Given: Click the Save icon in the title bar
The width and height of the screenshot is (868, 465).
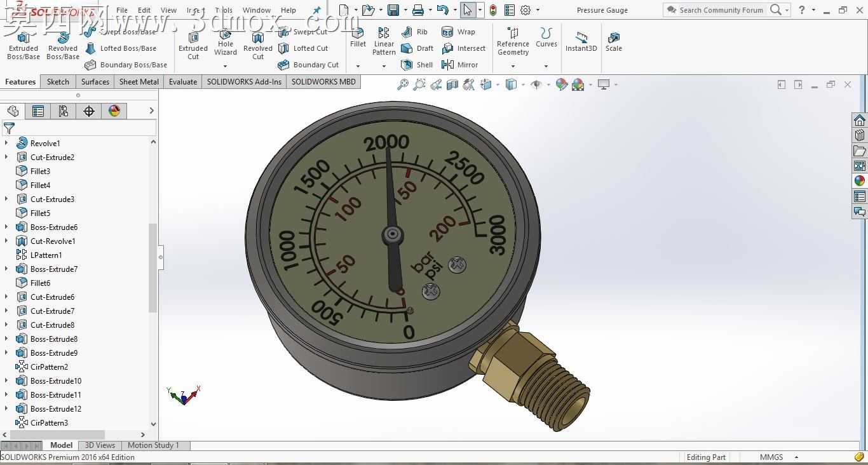Looking at the screenshot, I should [x=393, y=10].
